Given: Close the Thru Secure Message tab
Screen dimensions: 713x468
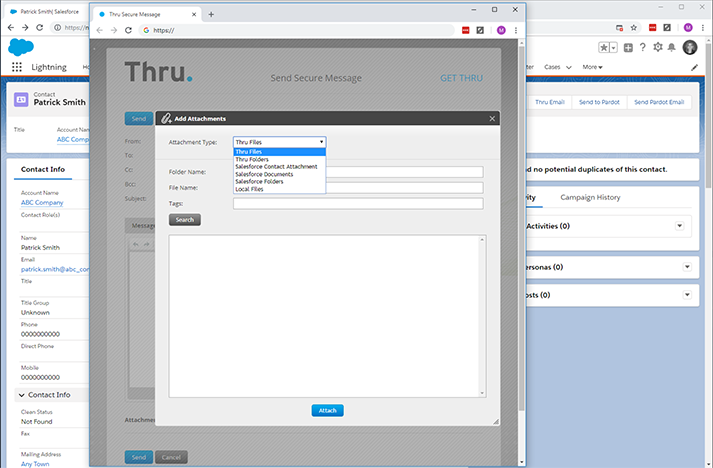Looking at the screenshot, I should coord(194,15).
